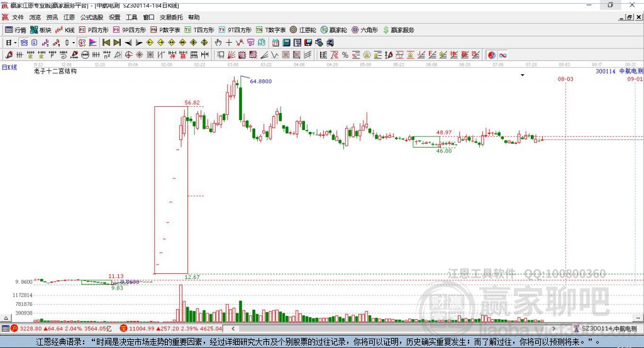Expand the candlestick style dropdown arrow
Image resolution: width=644 pixels, height=348 pixels.
tap(74, 43)
